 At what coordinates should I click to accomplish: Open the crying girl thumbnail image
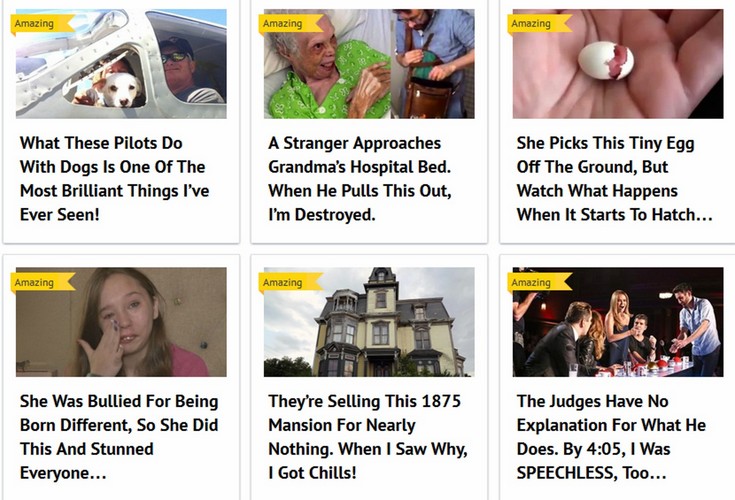click(121, 322)
